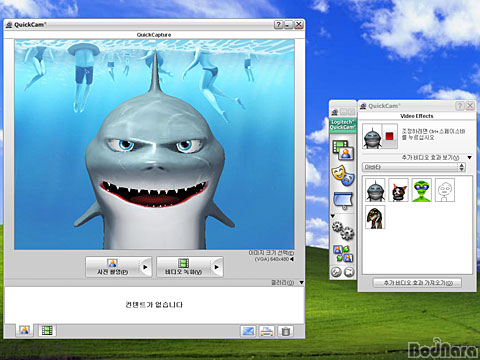Click the current shark effect thumbnail in Video Effects
The image size is (480, 360).
click(372, 136)
